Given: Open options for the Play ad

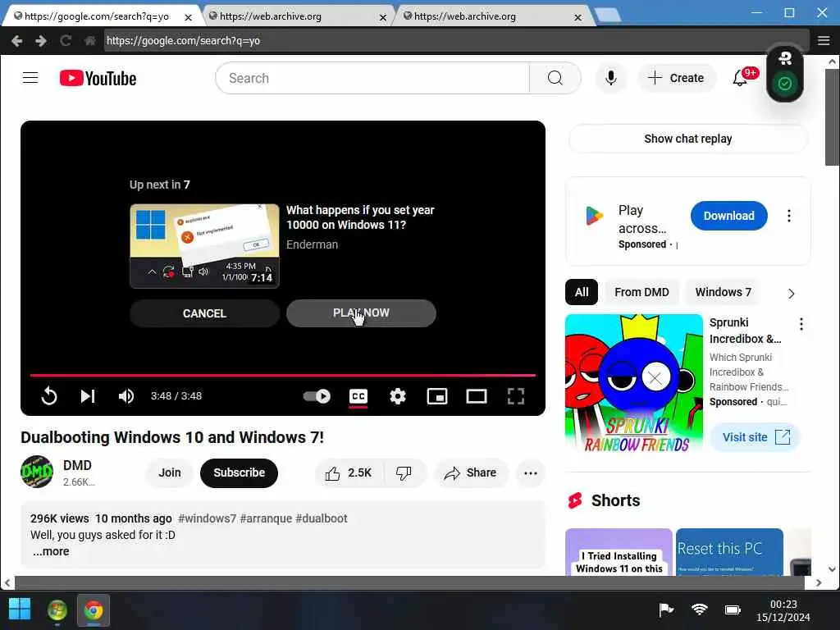Looking at the screenshot, I should tap(788, 216).
